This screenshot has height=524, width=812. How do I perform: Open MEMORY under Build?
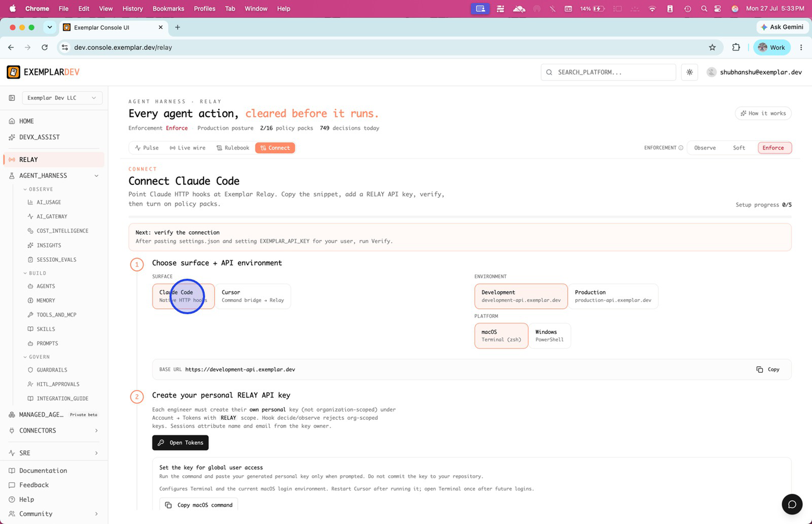[45, 300]
